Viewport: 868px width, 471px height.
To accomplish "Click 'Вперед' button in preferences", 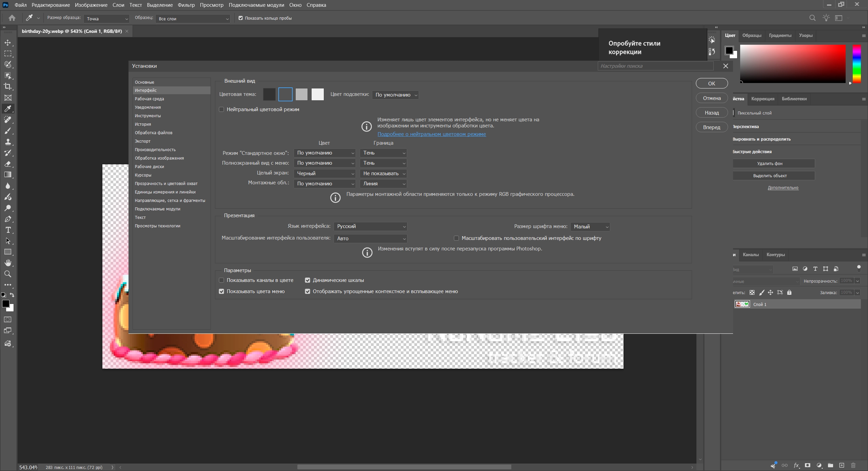I will [x=712, y=127].
